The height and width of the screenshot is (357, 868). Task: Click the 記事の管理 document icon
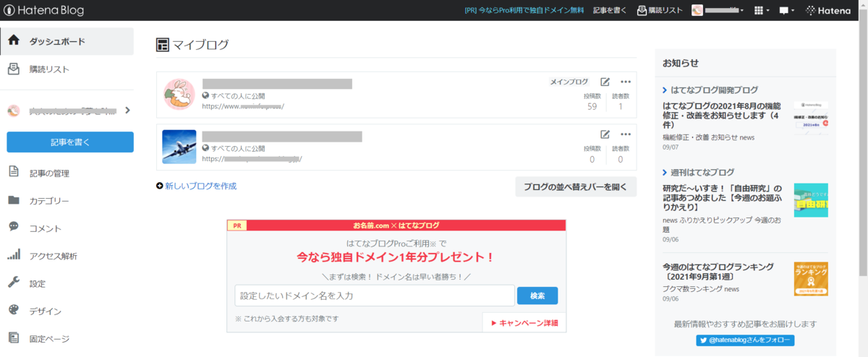click(x=14, y=173)
